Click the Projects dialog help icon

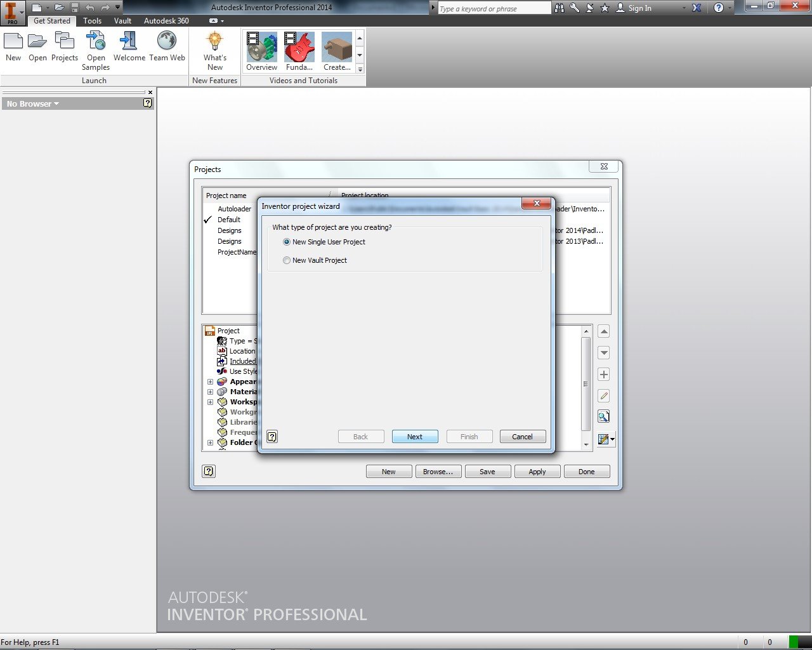pos(209,471)
